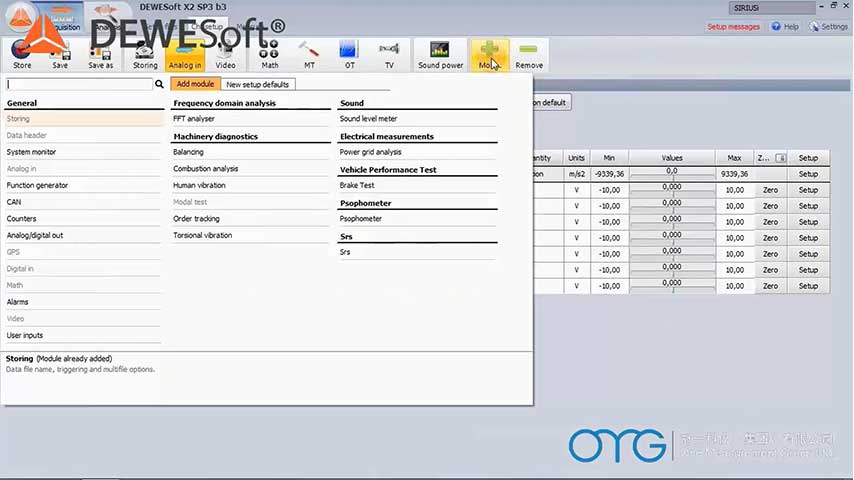The width and height of the screenshot is (854, 480).
Task: Click Setup button in m/s2 row
Action: [808, 174]
